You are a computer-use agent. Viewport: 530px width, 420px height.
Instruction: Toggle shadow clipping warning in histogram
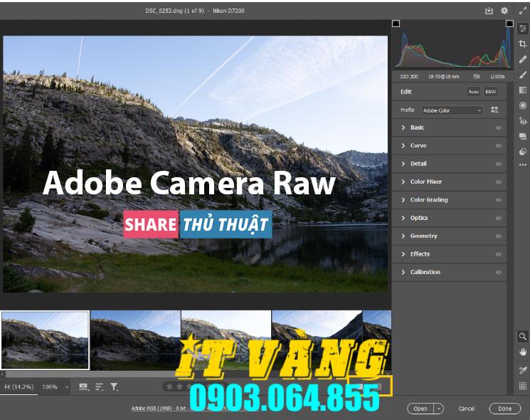[396, 23]
